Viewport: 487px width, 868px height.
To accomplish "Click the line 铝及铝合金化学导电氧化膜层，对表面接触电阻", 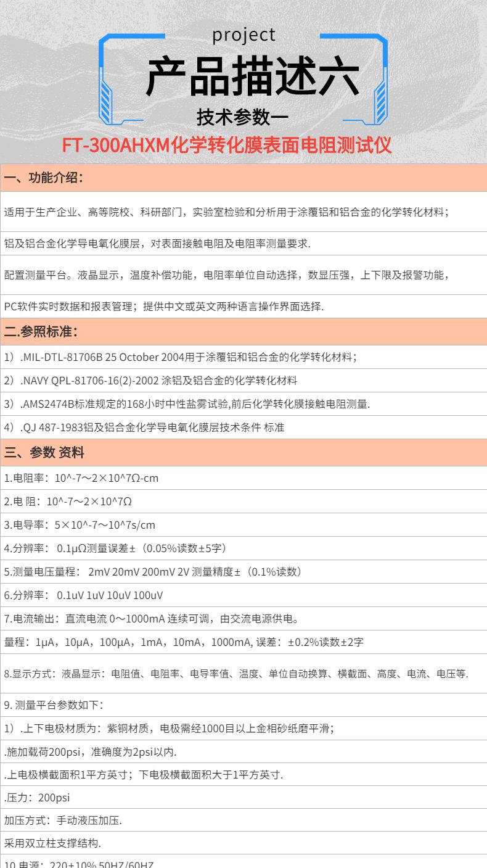I will click(x=243, y=243).
